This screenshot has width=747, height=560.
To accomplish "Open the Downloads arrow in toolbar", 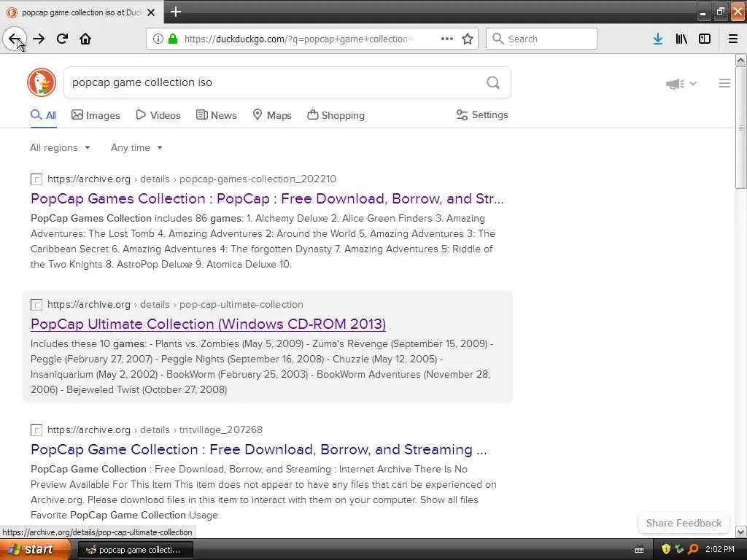I will (x=658, y=39).
